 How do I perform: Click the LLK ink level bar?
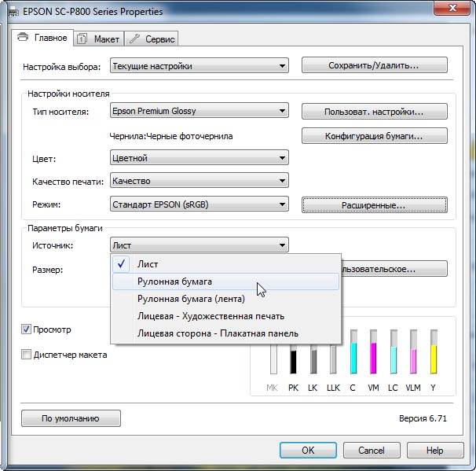[333, 359]
